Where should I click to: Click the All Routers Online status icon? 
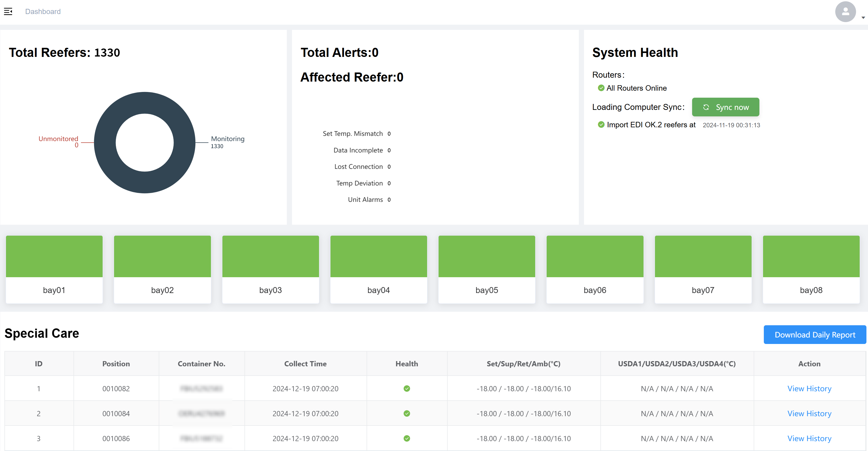pos(601,88)
